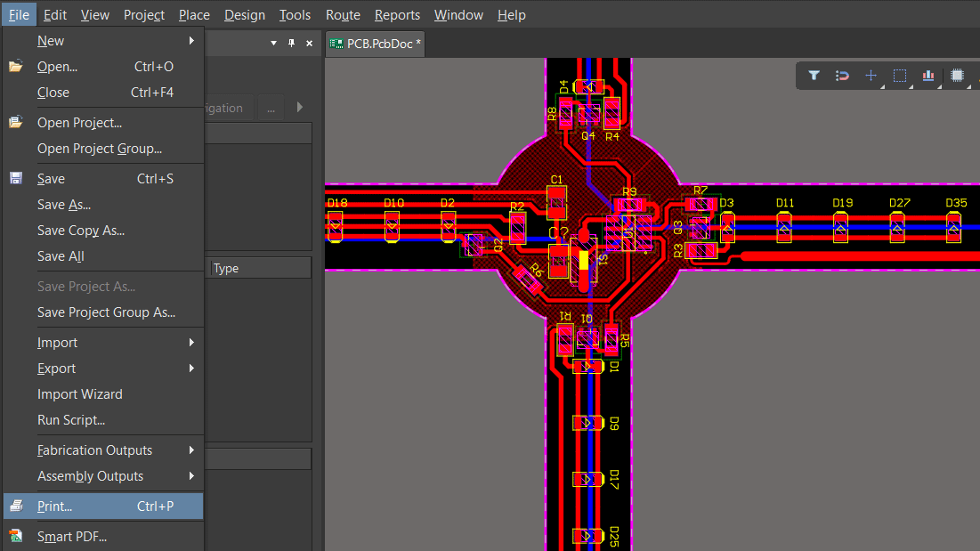
Task: Pin the side panel with pushpin icon
Action: pos(291,43)
